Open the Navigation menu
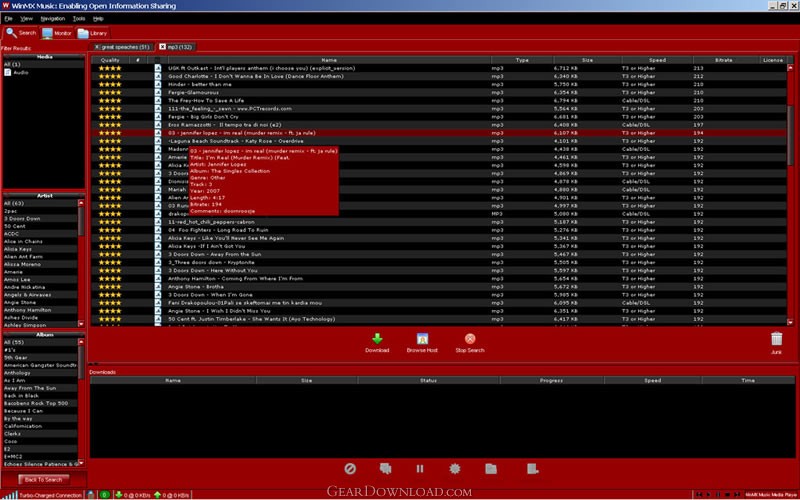 (53, 19)
